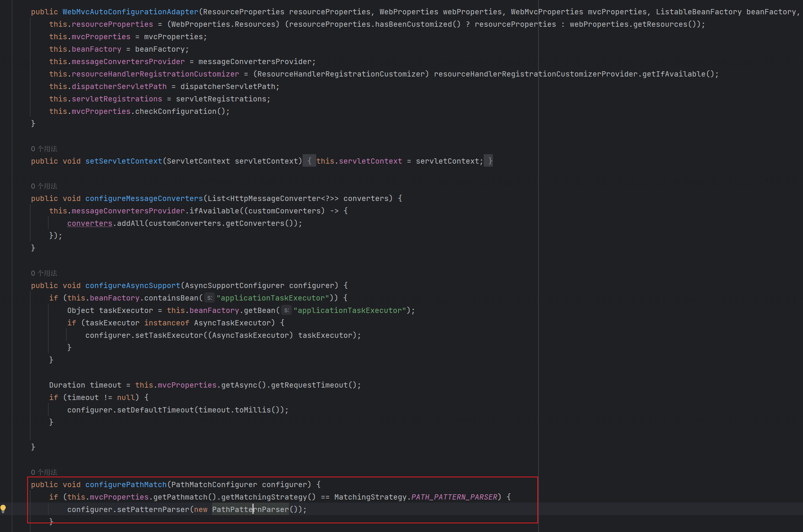Screen dimensions: 803x532
Task: Click getRequestTimeout() call
Action: pyautogui.click(x=314, y=385)
